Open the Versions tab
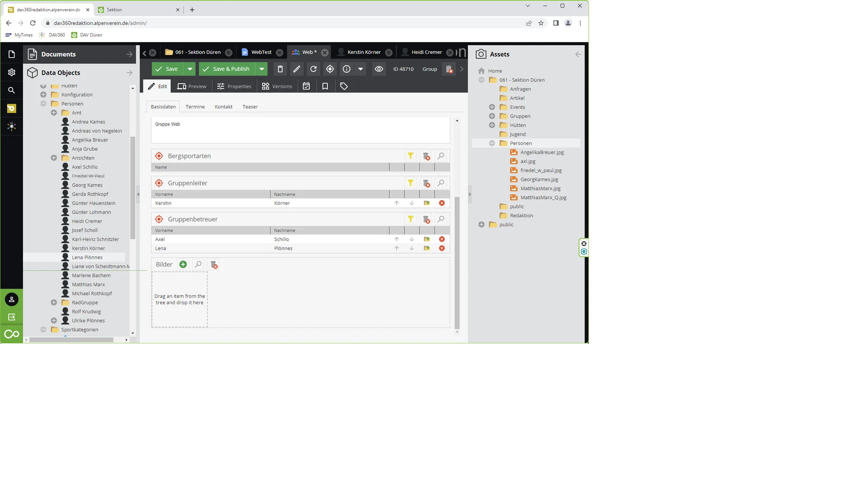The height and width of the screenshot is (488, 868). [277, 86]
